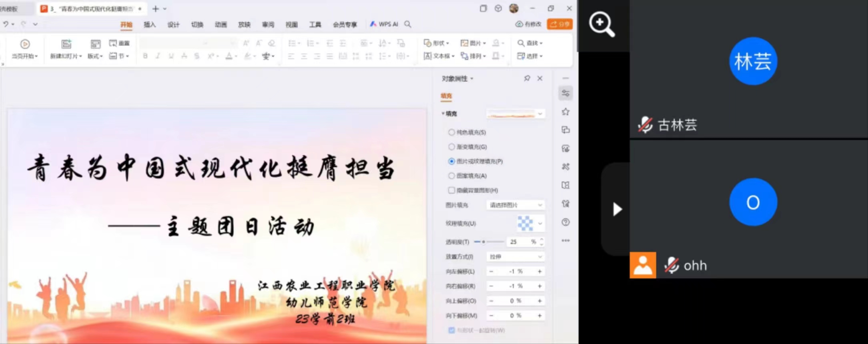Viewport: 868px width, 344px height.
Task: Check the hide background graphics (隐藏背景图形) box
Action: (451, 190)
